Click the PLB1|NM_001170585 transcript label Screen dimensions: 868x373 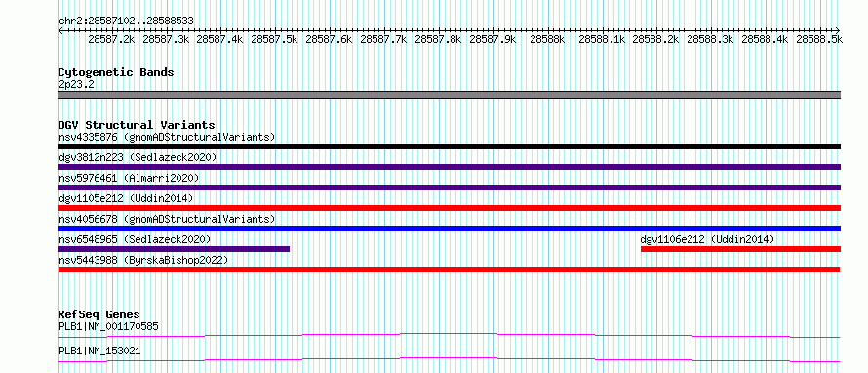pos(108,326)
